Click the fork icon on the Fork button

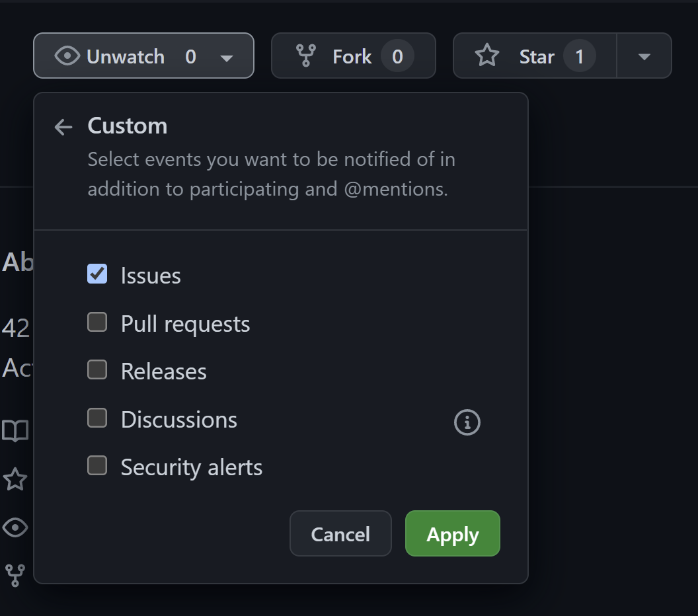[305, 56]
